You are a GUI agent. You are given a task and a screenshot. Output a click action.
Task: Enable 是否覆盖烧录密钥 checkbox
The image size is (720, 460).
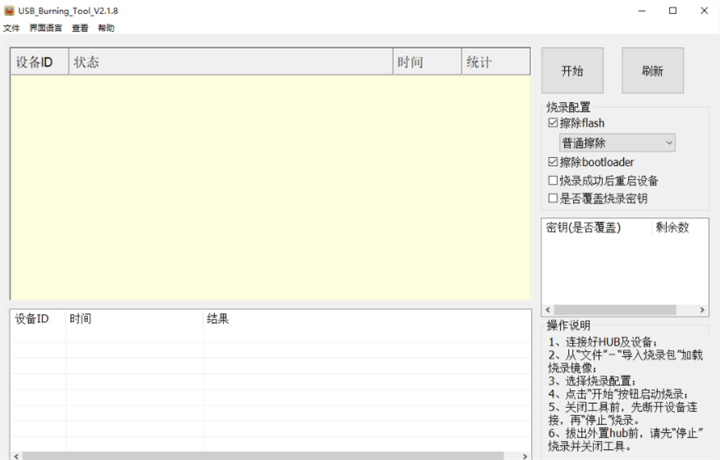pyautogui.click(x=553, y=198)
